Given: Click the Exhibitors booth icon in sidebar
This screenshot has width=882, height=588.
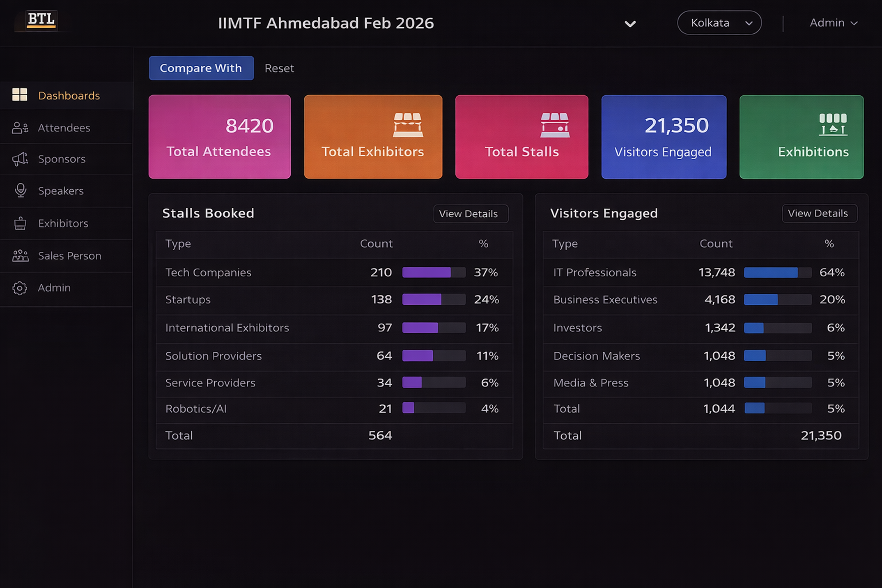Looking at the screenshot, I should pos(20,223).
